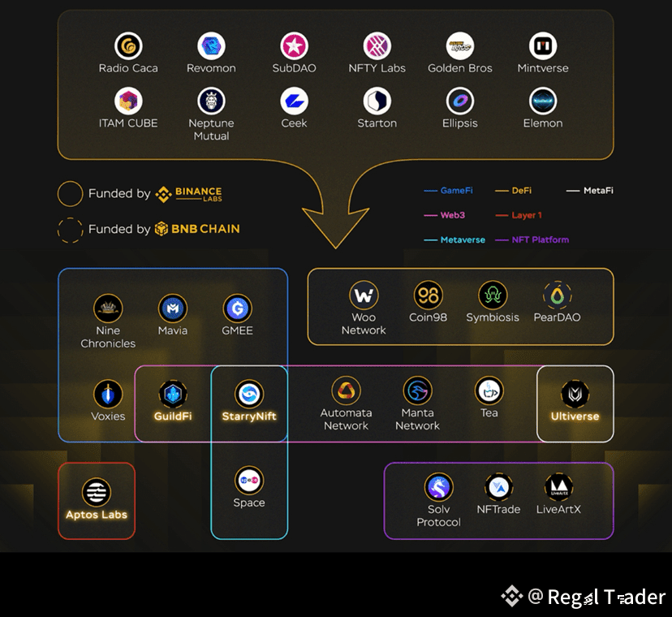The width and height of the screenshot is (672, 617).
Task: Select the Coin98 logo icon
Action: [x=428, y=295]
